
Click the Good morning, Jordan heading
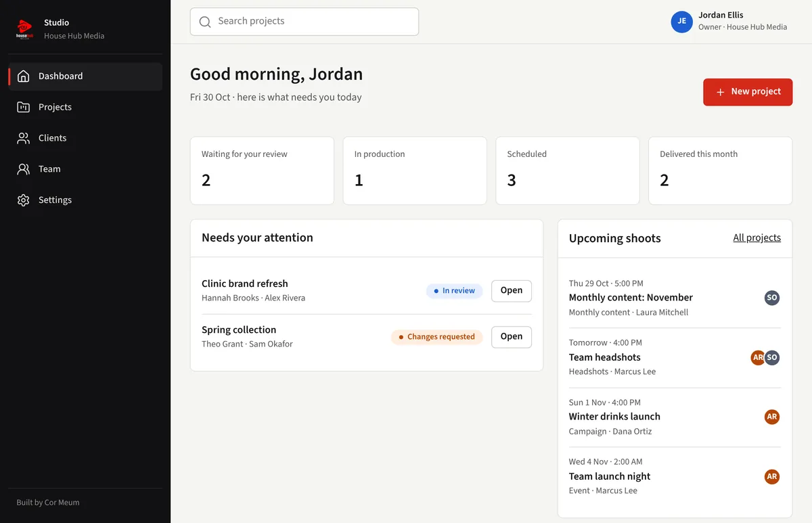[x=276, y=74]
